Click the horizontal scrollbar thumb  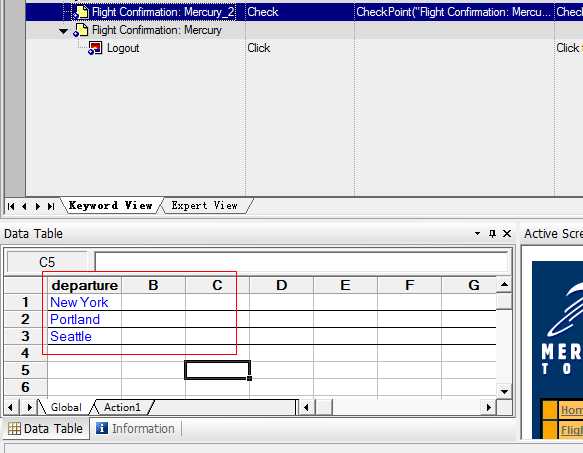point(324,408)
